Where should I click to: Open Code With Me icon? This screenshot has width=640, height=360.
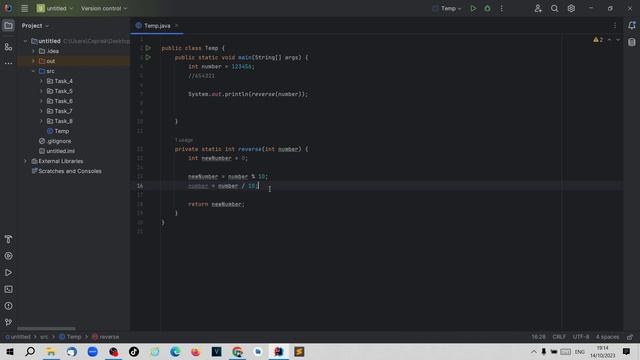[538, 8]
